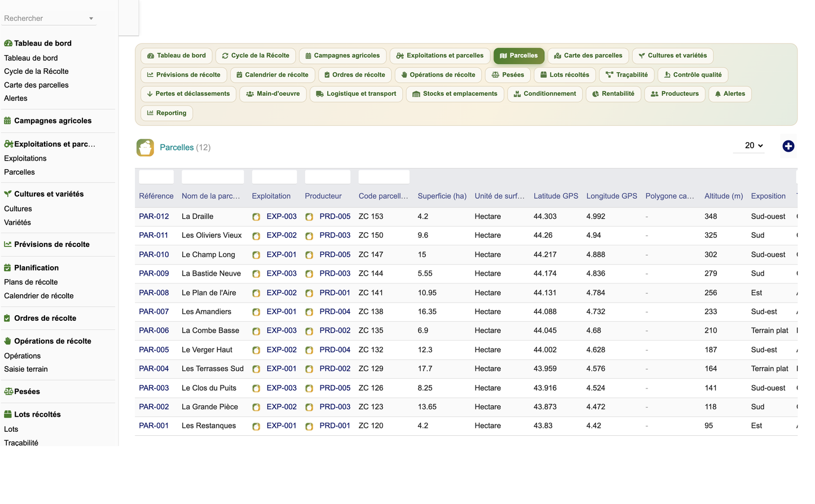The width and height of the screenshot is (815, 504).
Task: Open the PAR-012 reference link
Action: coord(154,216)
